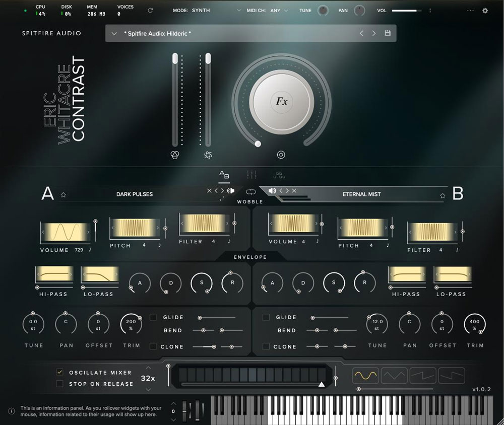Switch to the mixer sliders tab
Image resolution: width=504 pixels, height=425 pixels.
coord(251,175)
